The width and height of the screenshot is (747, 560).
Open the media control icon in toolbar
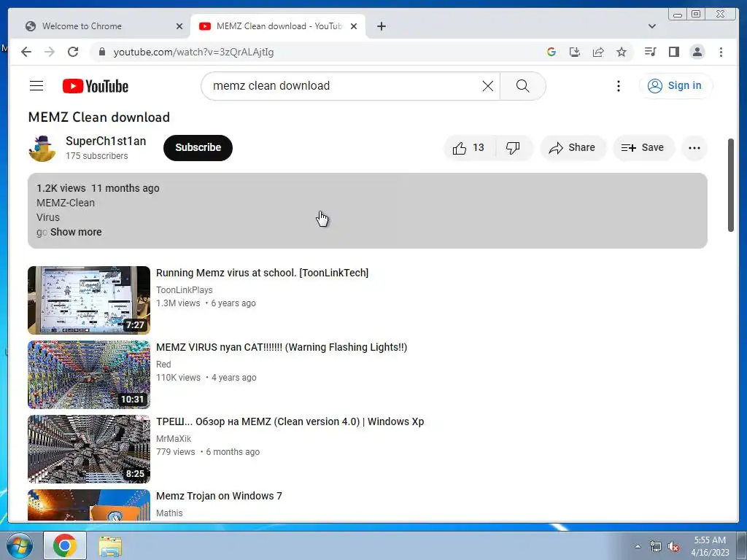pos(650,52)
